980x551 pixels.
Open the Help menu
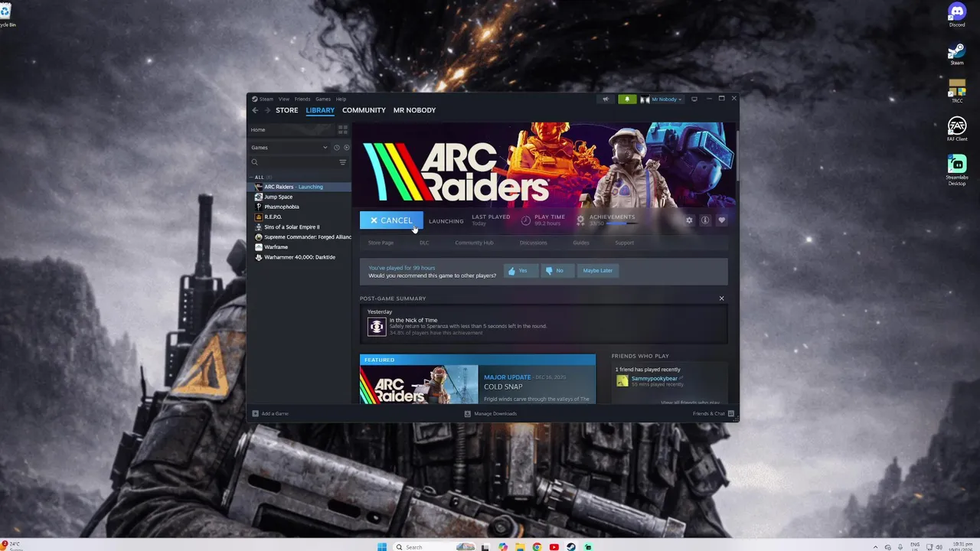coord(341,99)
